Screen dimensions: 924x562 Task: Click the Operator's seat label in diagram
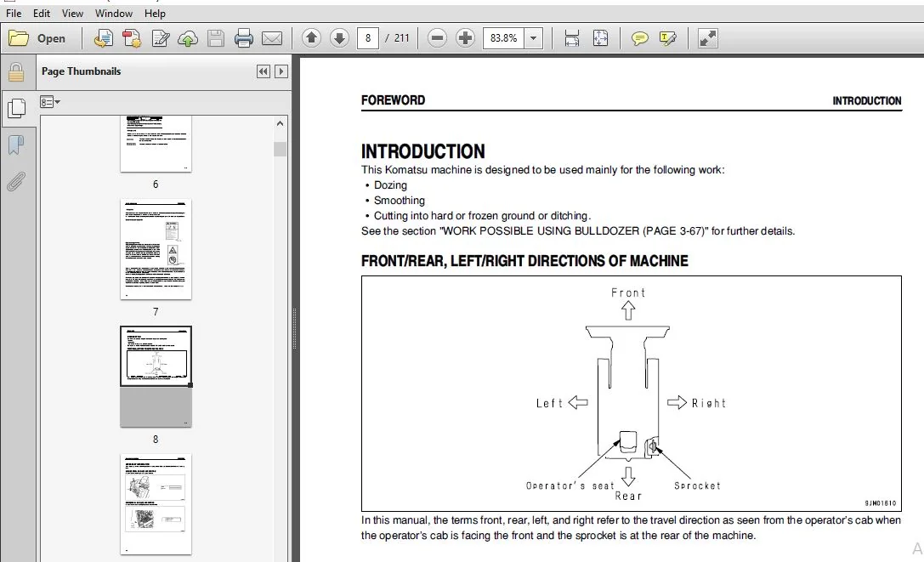click(570, 485)
